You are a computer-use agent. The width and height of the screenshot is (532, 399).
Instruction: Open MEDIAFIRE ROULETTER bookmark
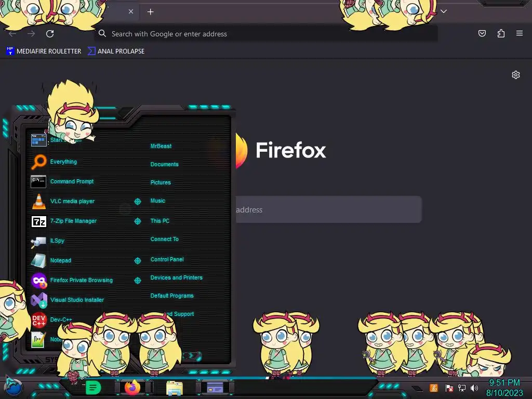44,51
